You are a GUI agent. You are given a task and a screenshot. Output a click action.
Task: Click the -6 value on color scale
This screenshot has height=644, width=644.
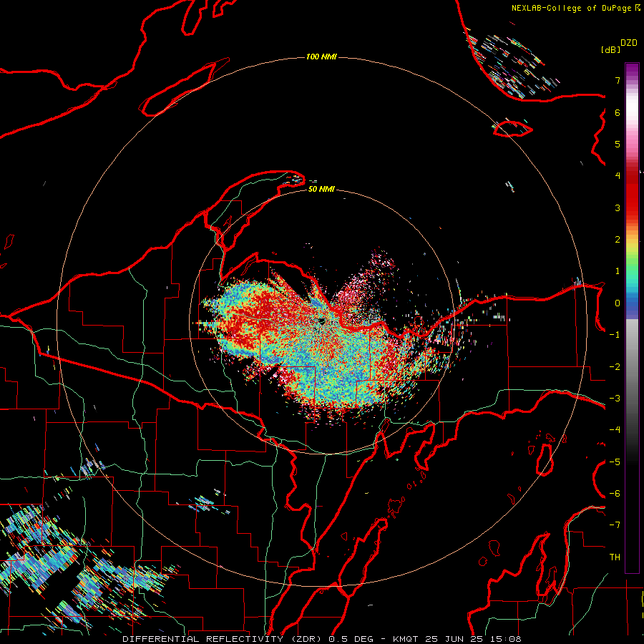click(615, 494)
